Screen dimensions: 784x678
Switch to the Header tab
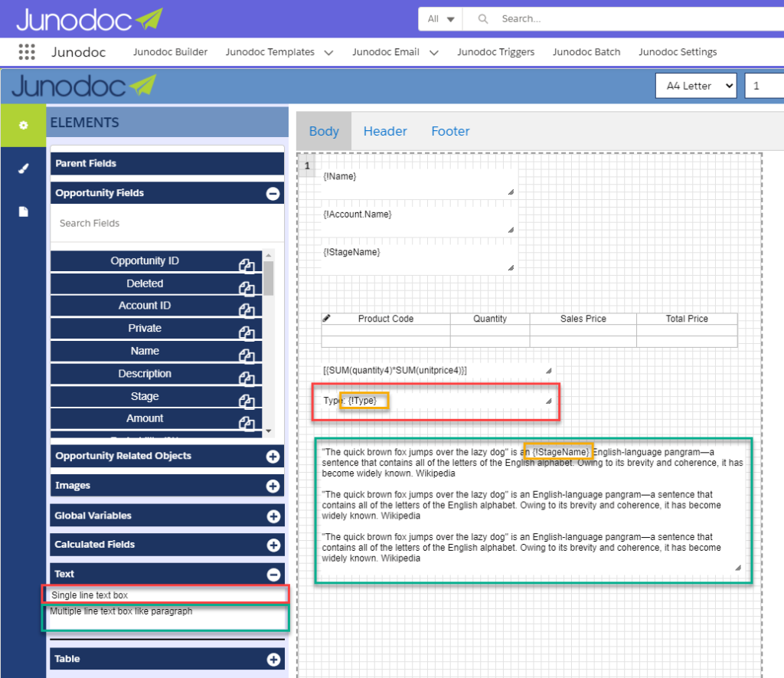[385, 131]
